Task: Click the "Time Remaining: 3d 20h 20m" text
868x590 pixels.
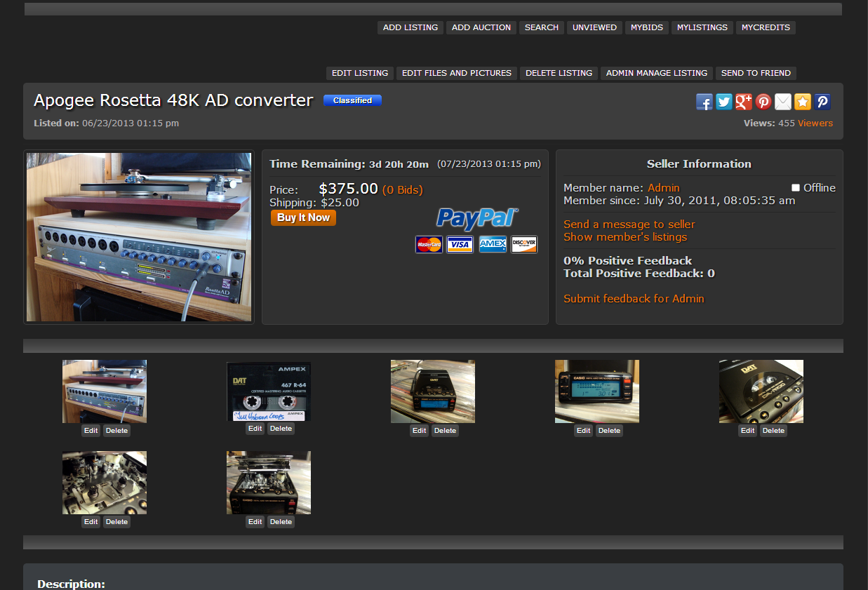Action: [x=349, y=164]
